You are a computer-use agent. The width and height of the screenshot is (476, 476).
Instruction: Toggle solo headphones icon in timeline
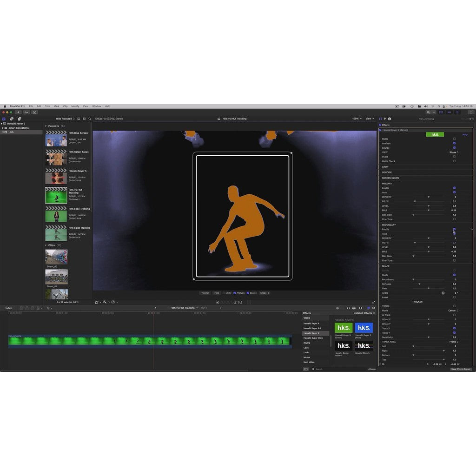[x=348, y=308]
